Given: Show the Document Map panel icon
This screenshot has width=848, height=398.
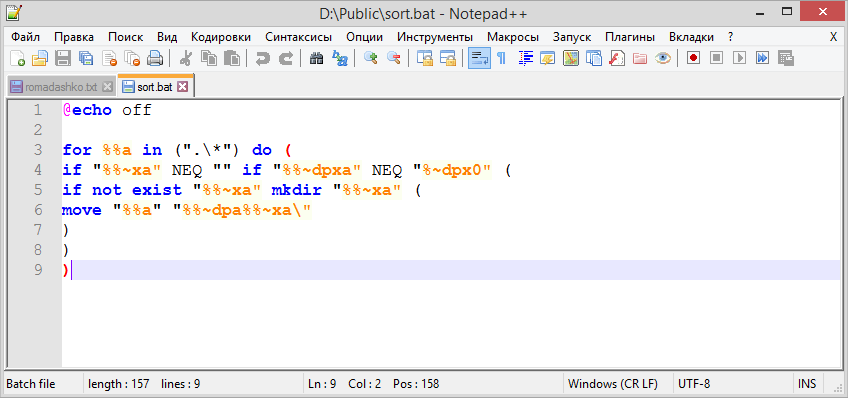Looking at the screenshot, I should pos(571,58).
